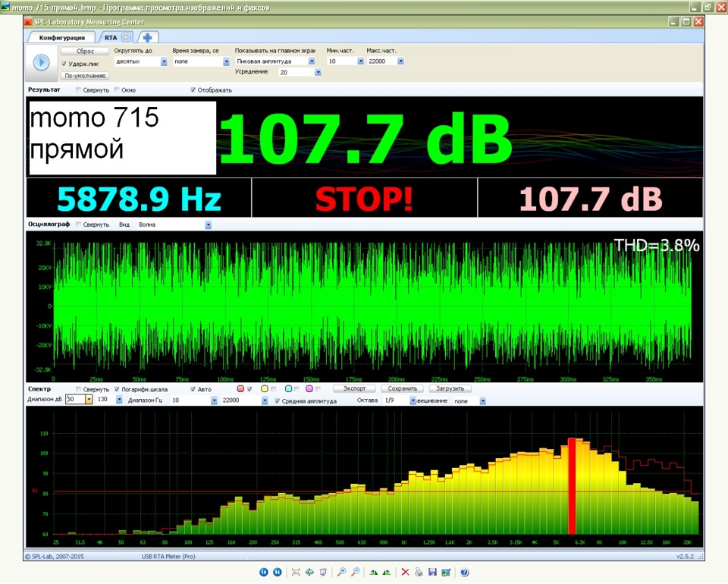Click the Сохранить button
Screen dimensions: 728x584
403,388
